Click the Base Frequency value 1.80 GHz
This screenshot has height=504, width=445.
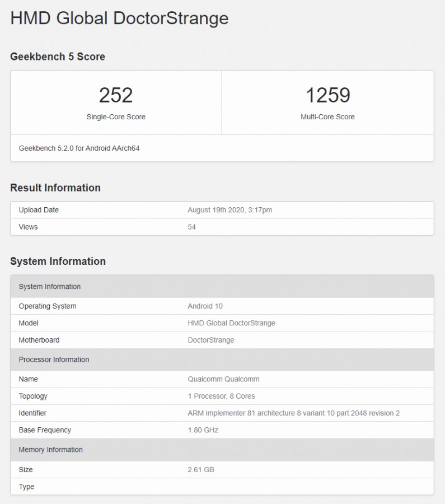point(203,430)
